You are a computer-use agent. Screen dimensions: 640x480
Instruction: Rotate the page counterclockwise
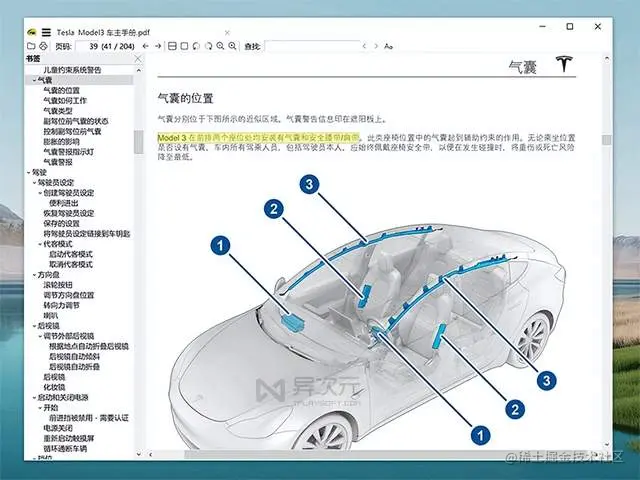196,46
